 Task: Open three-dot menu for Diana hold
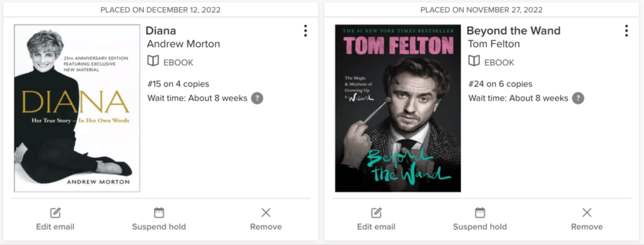pyautogui.click(x=305, y=31)
